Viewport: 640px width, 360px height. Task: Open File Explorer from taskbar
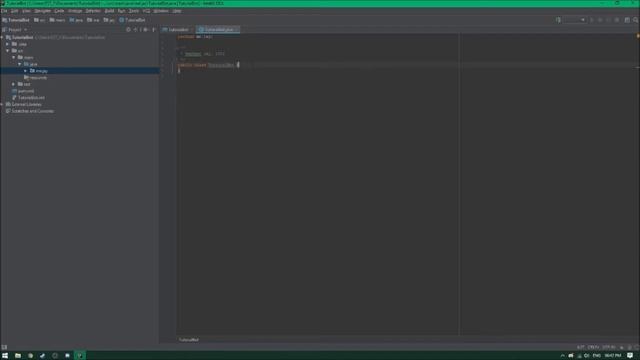click(18, 356)
